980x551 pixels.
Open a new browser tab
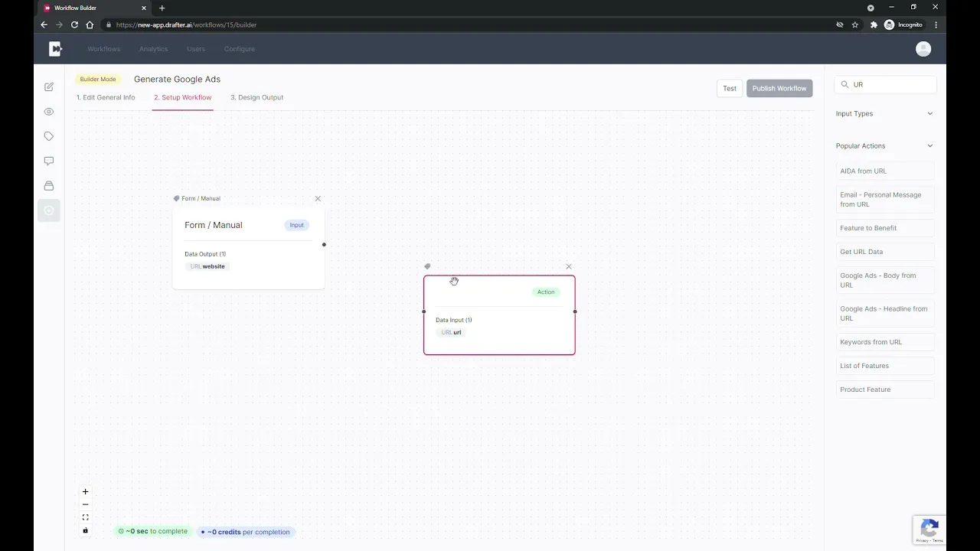point(162,8)
